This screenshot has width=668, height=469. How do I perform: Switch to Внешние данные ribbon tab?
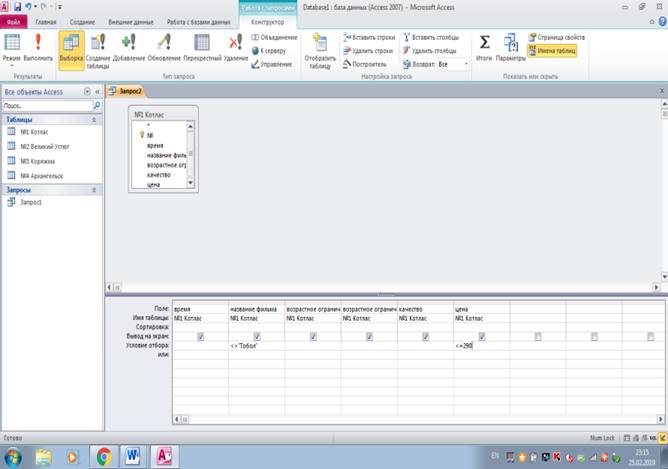pos(131,22)
